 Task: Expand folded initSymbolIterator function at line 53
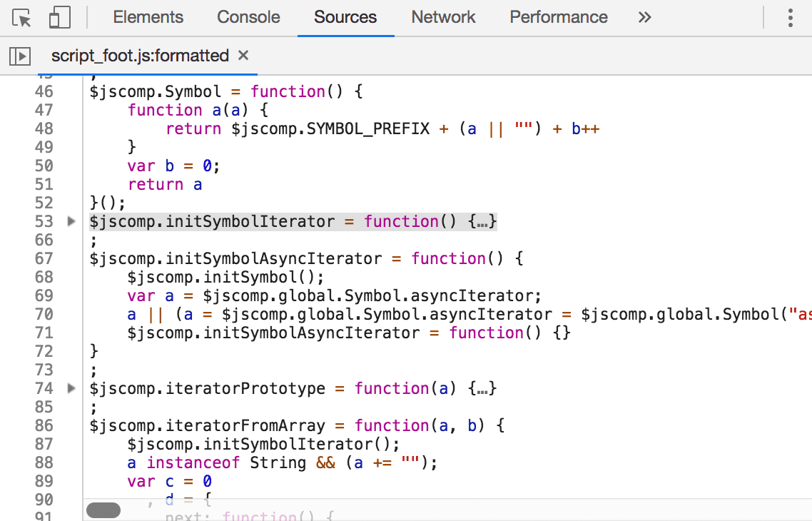click(x=71, y=222)
